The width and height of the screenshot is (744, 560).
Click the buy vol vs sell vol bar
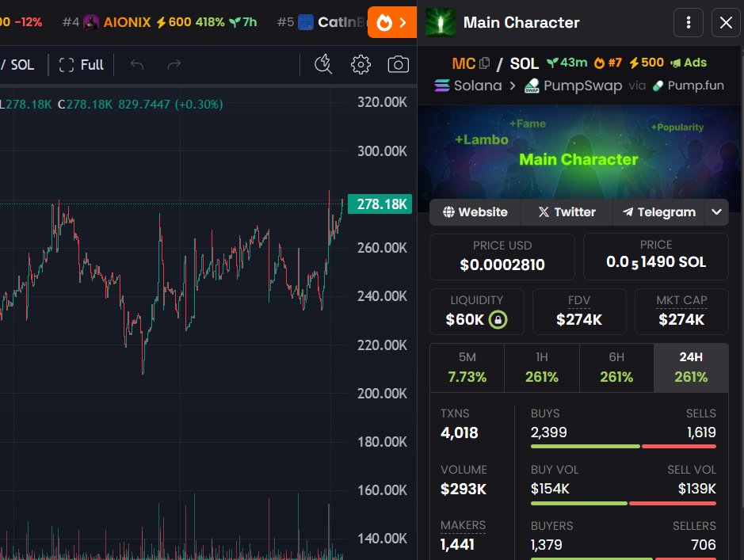pos(623,503)
